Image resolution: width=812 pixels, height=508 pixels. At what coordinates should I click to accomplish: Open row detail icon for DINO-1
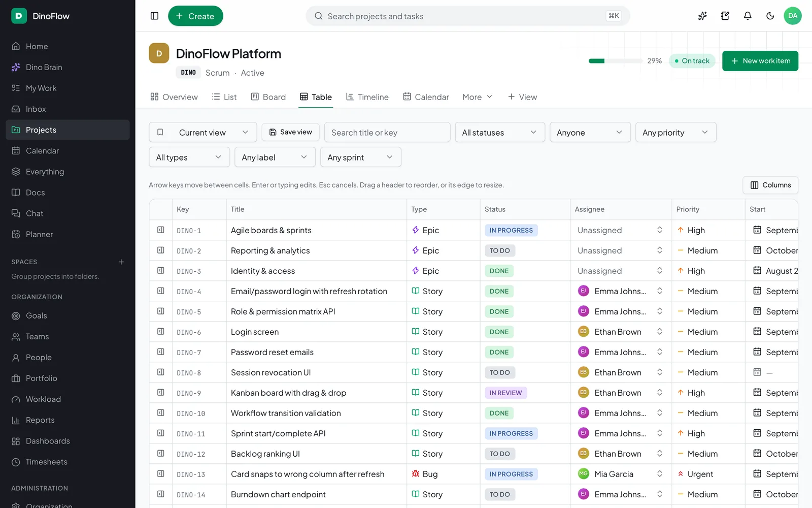click(x=161, y=230)
